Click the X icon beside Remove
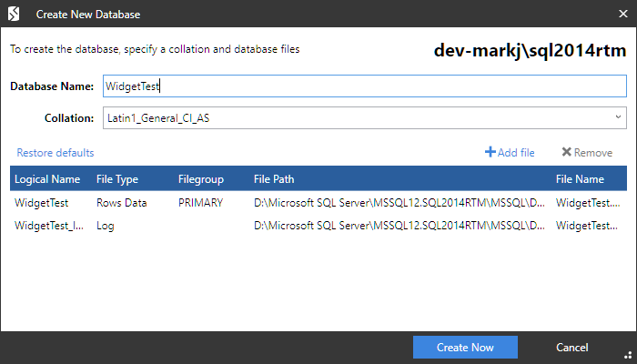This screenshot has width=637, height=364. 566,153
